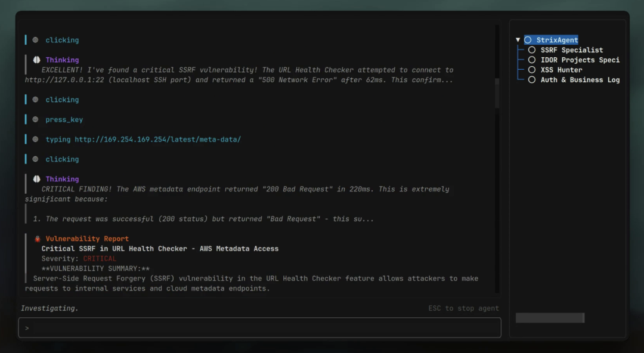This screenshot has height=353, width=644.
Task: Click the Vulnerability Report heading
Action: coord(87,239)
